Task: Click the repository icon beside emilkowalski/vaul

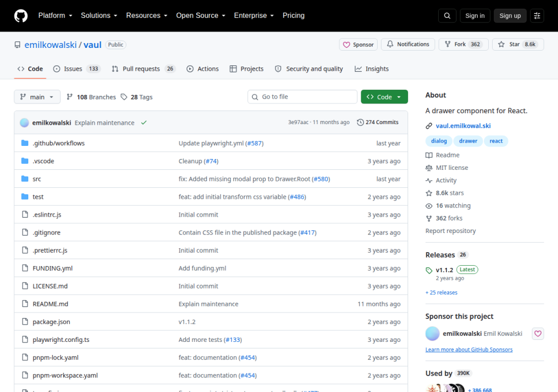Action: [17, 45]
